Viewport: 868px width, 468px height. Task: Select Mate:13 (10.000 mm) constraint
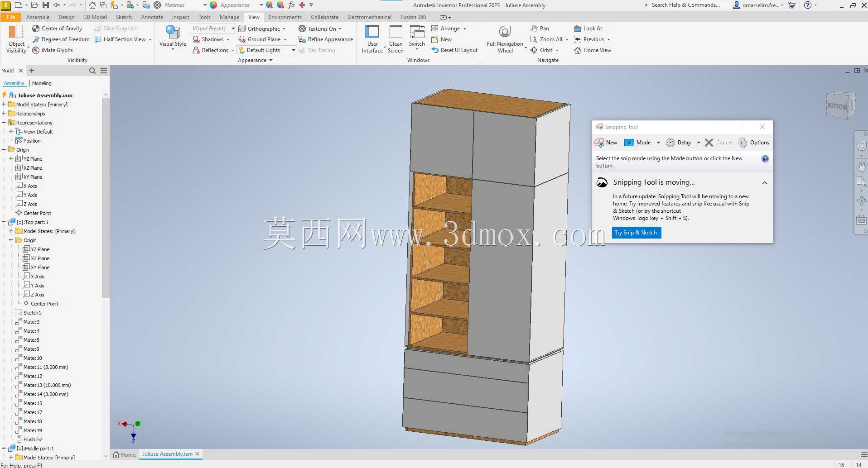pyautogui.click(x=47, y=385)
